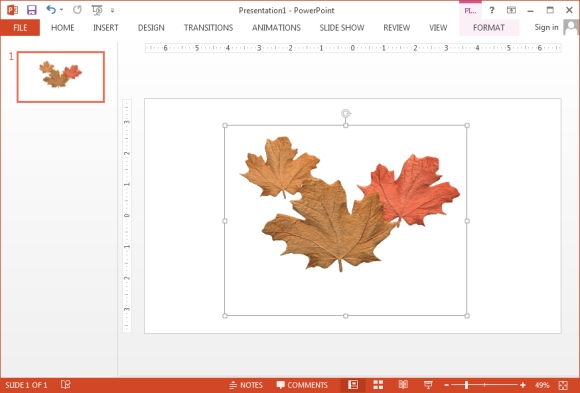The image size is (580, 393).
Task: Click the PowerPoint application icon
Action: click(12, 10)
